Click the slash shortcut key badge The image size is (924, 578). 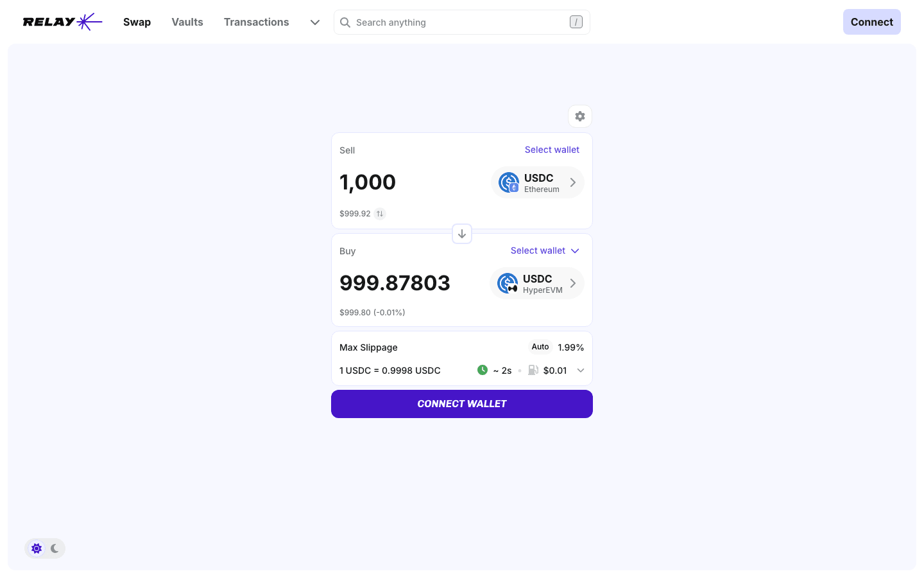click(576, 22)
